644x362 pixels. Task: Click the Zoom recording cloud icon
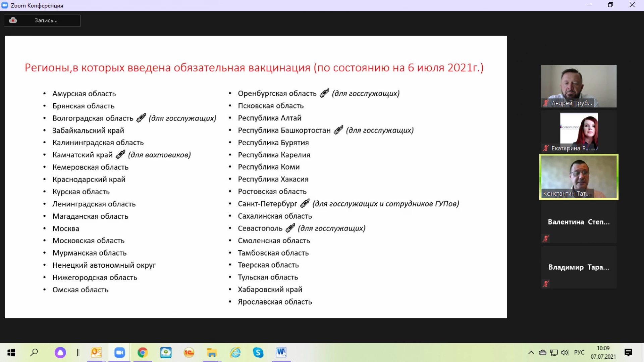coord(13,20)
